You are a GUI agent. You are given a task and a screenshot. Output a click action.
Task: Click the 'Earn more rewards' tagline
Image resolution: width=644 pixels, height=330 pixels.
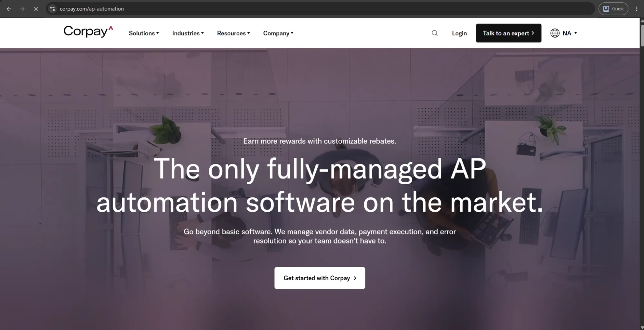point(320,141)
